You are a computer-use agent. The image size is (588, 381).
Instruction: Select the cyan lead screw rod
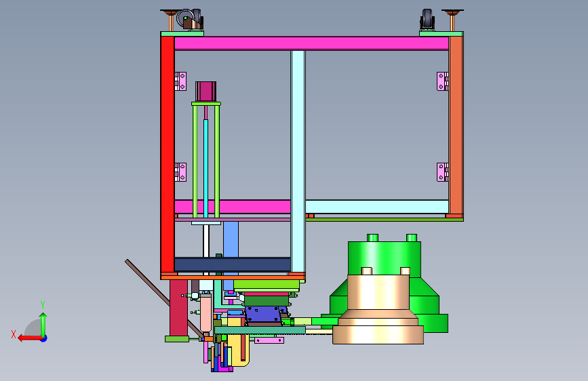tap(206, 168)
